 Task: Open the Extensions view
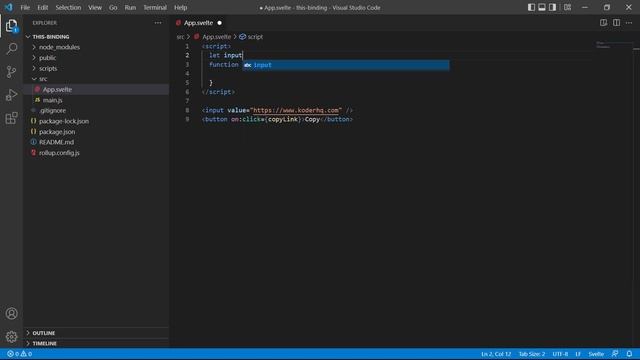coord(11,118)
